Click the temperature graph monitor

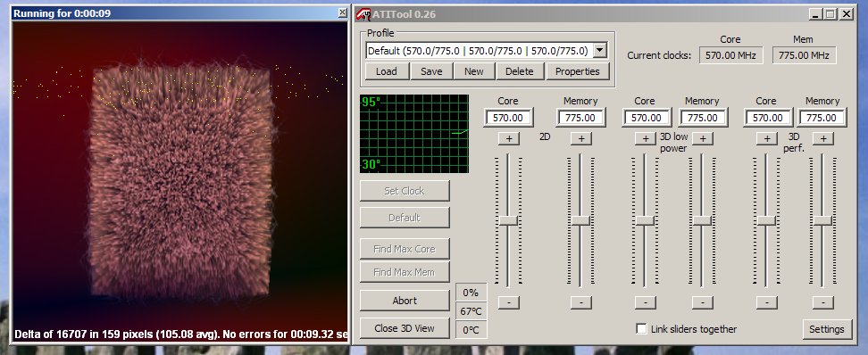coord(414,133)
